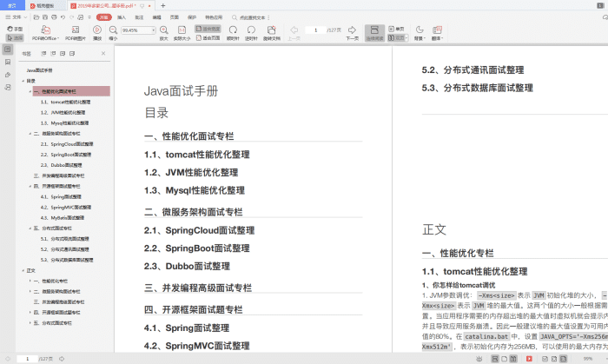608x364 pixels.
Task: Switch to the 稻壳模板 window tab
Action: point(46,5)
